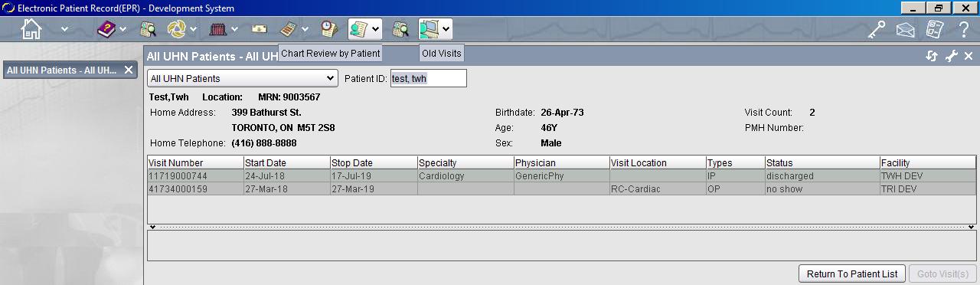
Task: Click the maroon radiator-like toolbar icon
Action: 218,29
